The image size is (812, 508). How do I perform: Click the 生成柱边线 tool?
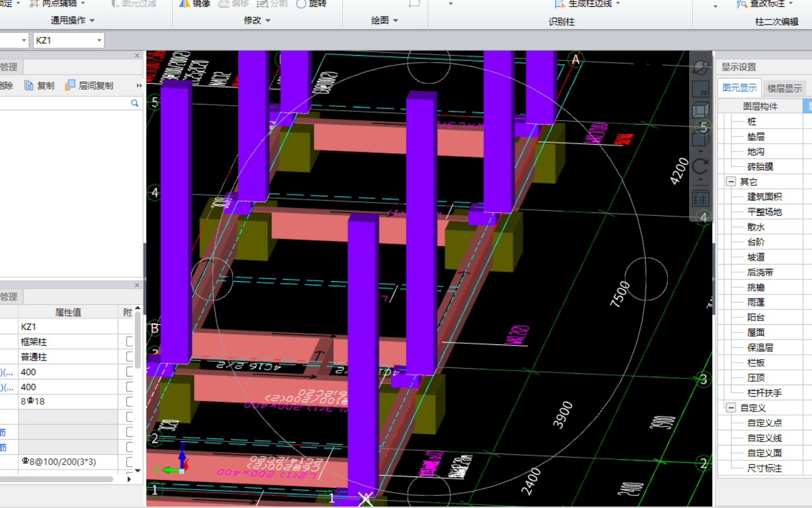pos(584,3)
